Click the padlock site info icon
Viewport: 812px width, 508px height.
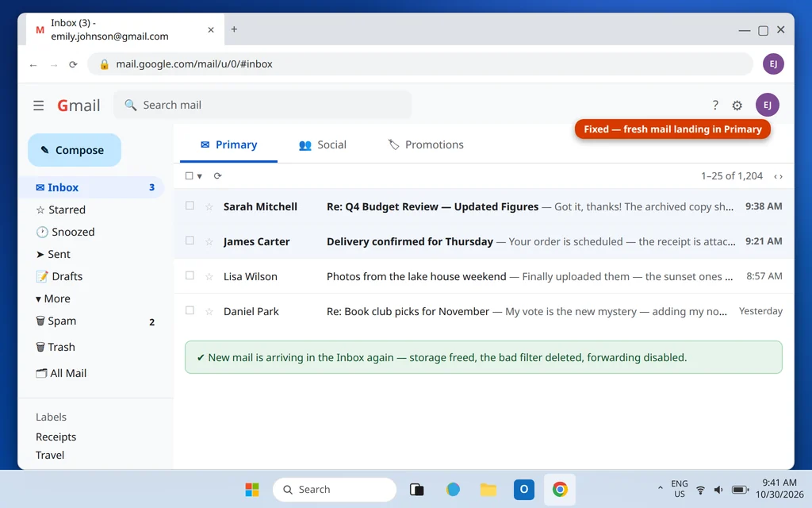click(x=104, y=63)
